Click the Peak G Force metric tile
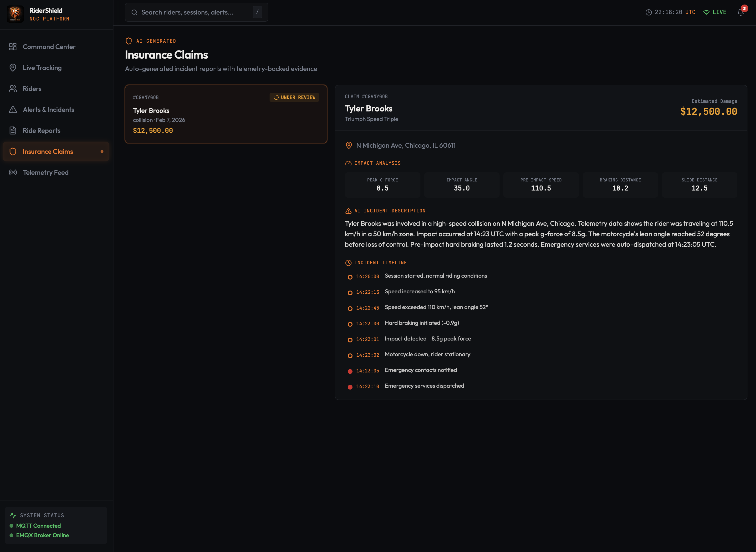This screenshot has width=756, height=552. coord(382,185)
